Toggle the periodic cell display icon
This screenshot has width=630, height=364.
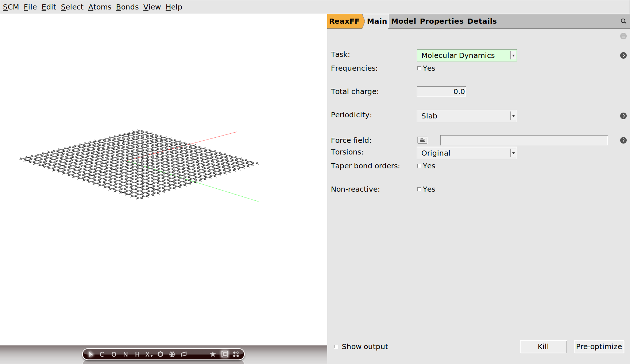[x=224, y=354]
